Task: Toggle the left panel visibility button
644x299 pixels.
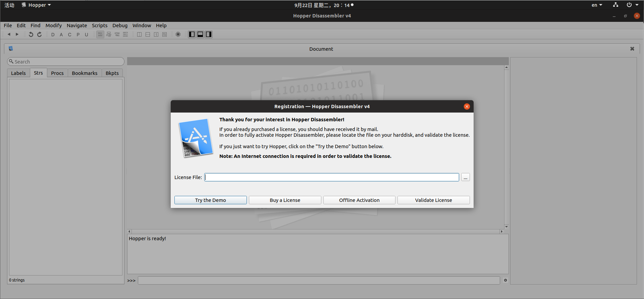Action: 192,34
